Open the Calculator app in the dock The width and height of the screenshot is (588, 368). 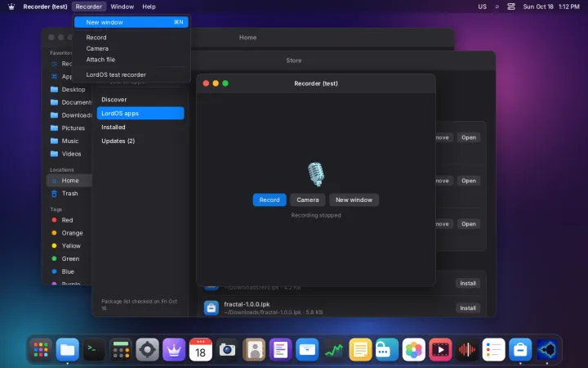pos(121,350)
